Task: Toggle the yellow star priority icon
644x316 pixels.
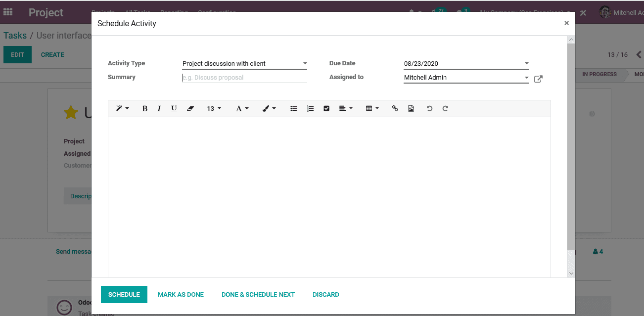Action: [71, 113]
